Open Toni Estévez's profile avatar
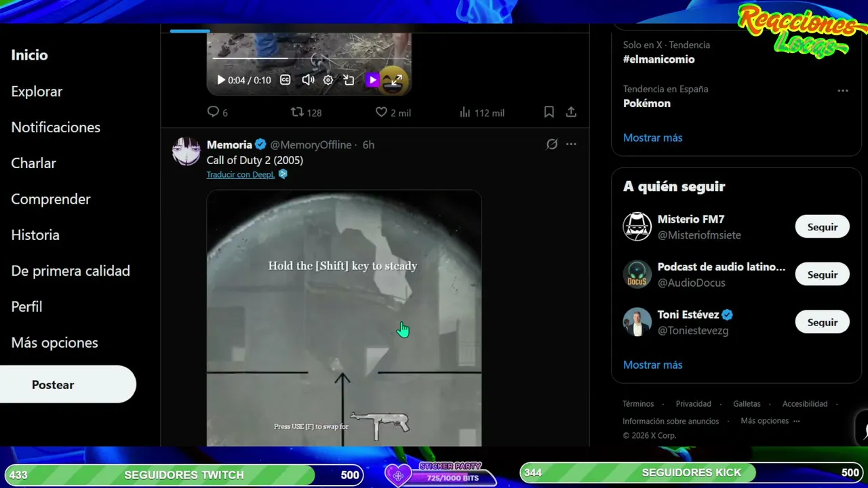This screenshot has height=488, width=868. (x=637, y=323)
